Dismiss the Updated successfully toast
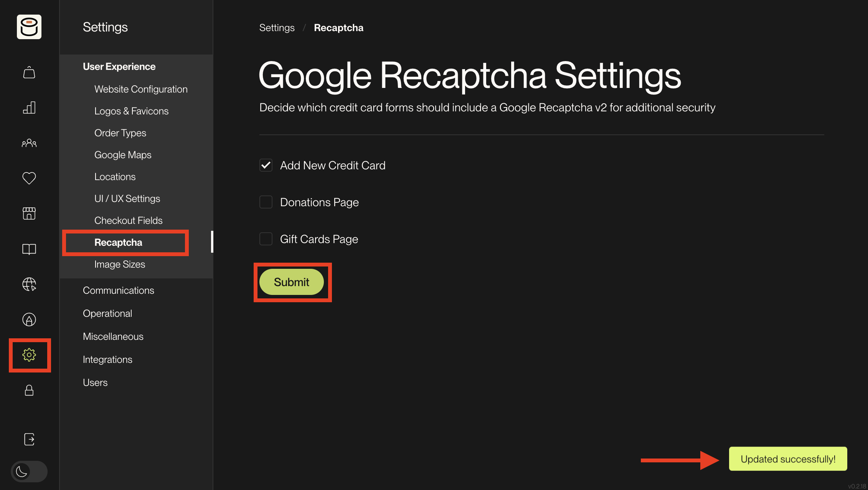This screenshot has height=490, width=868. (x=788, y=459)
